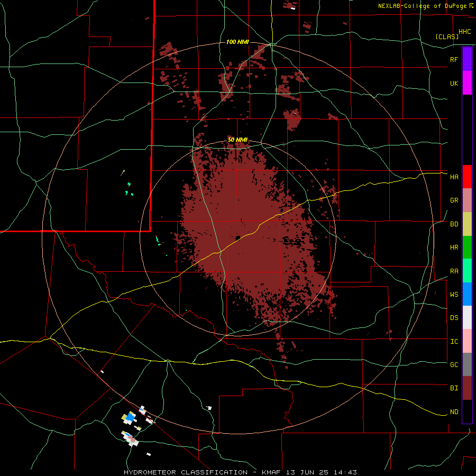The width and height of the screenshot is (476, 476).
Task: Click the UK magenta legend swatch
Action: click(x=467, y=83)
